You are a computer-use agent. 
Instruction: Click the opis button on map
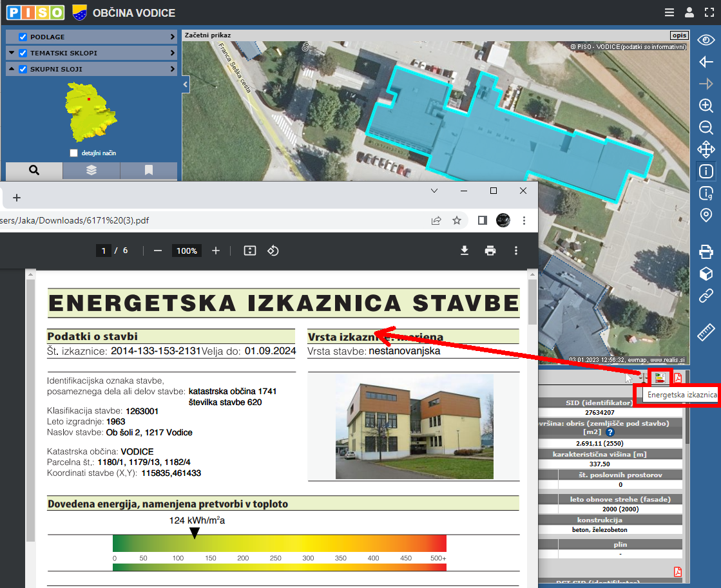(679, 35)
